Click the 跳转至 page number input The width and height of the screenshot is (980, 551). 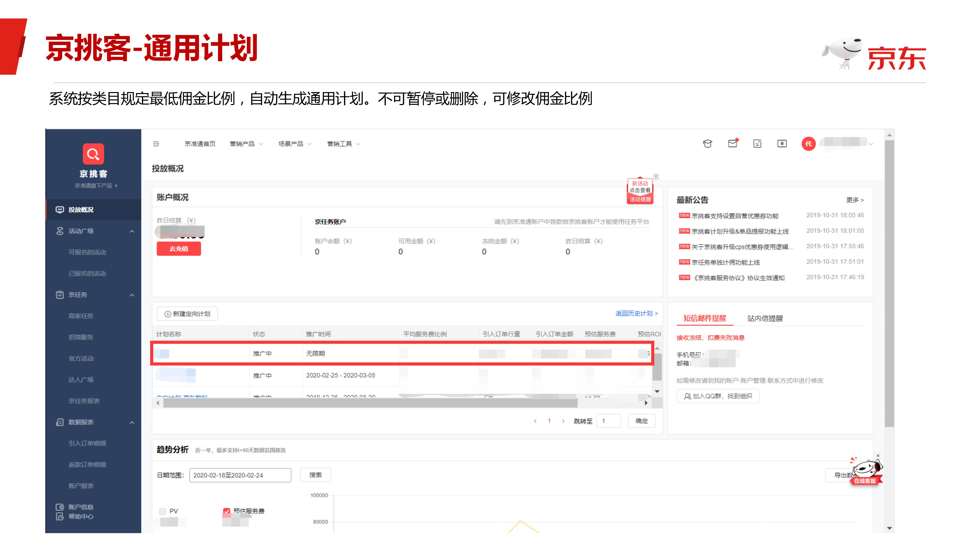[x=608, y=421]
